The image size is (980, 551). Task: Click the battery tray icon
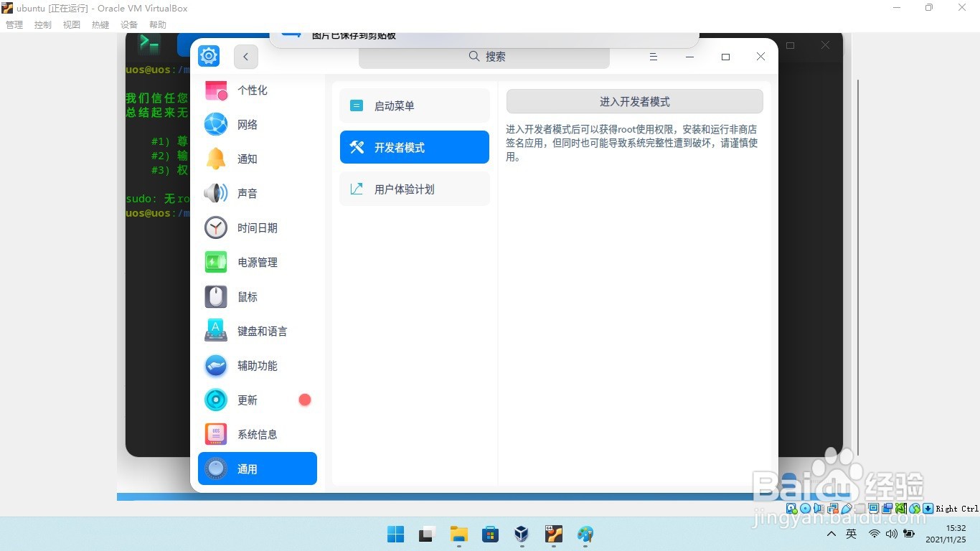[909, 534]
